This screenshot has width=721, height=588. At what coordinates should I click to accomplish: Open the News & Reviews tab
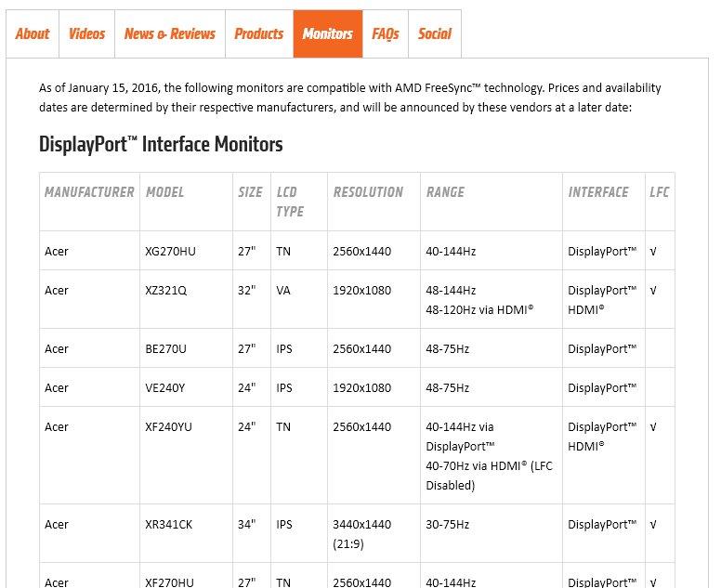(x=170, y=34)
